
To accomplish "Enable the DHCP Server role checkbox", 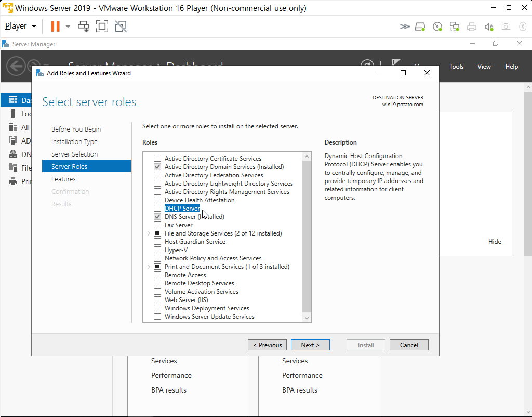I will 157,208.
